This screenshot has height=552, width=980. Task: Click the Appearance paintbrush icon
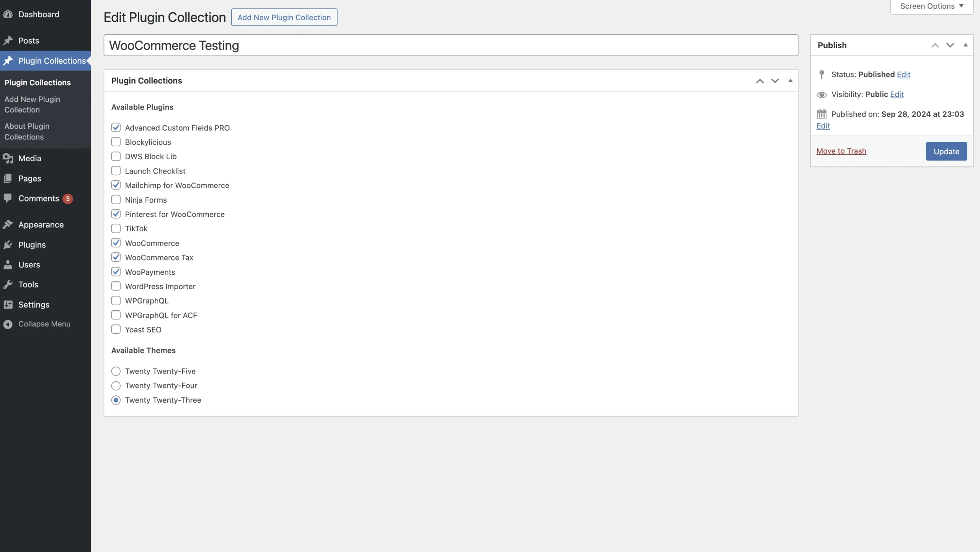click(x=8, y=225)
